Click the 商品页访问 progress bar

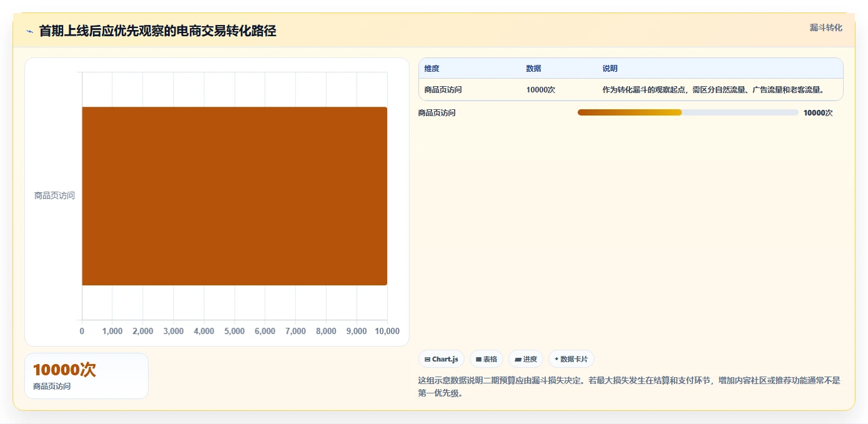pos(688,112)
